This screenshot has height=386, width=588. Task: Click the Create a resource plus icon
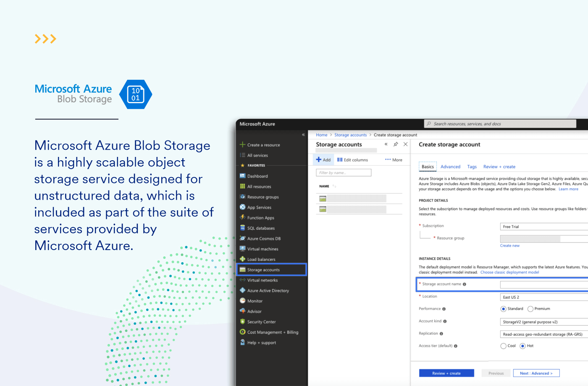click(242, 145)
